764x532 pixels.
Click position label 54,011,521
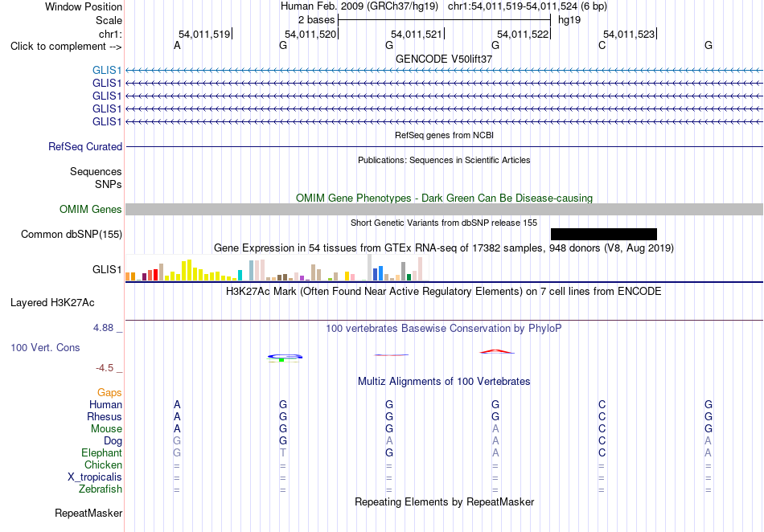tap(417, 34)
